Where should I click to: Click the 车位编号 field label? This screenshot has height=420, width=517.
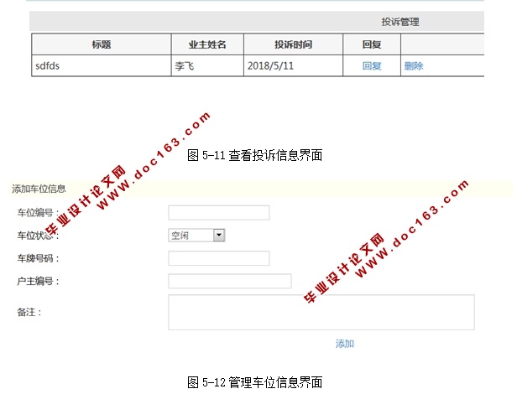click(x=38, y=212)
